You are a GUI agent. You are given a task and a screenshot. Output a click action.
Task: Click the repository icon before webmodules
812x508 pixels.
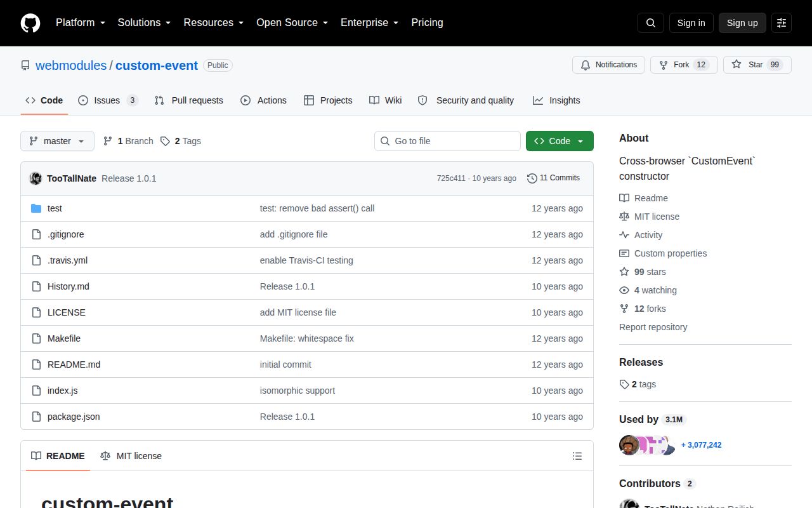pos(25,65)
